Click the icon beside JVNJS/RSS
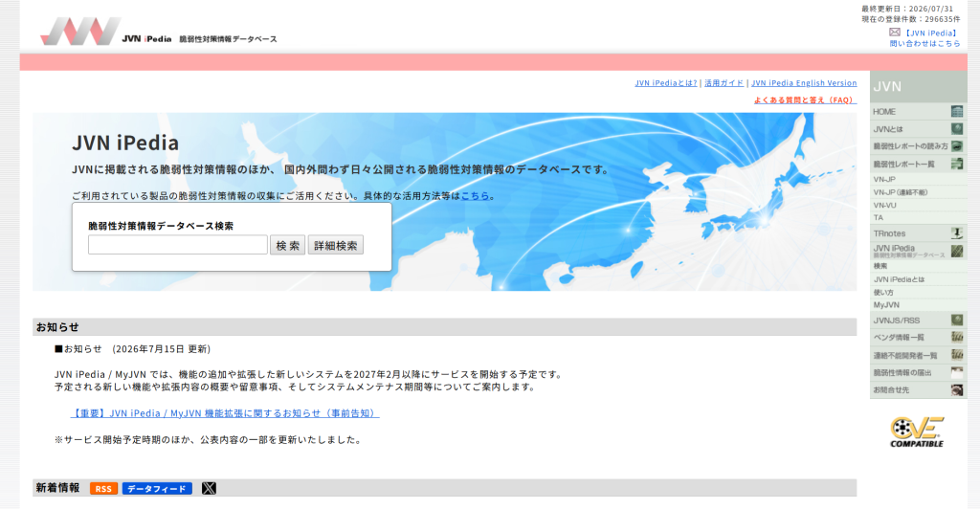The height and width of the screenshot is (509, 980). 957,320
